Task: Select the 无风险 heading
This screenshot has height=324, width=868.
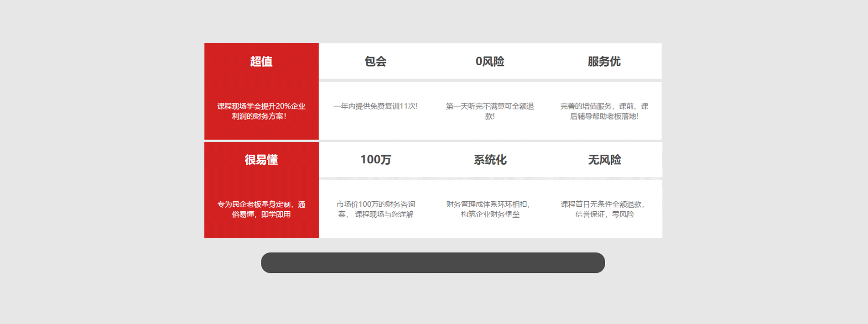Action: click(604, 160)
